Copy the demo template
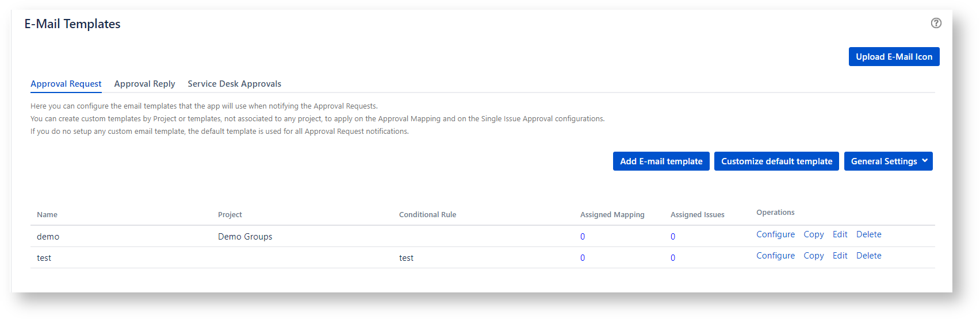 point(813,234)
